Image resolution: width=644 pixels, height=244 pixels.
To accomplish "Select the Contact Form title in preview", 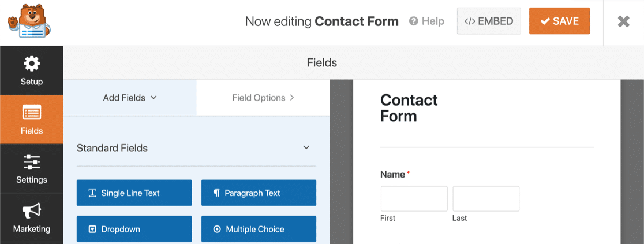I will [409, 108].
